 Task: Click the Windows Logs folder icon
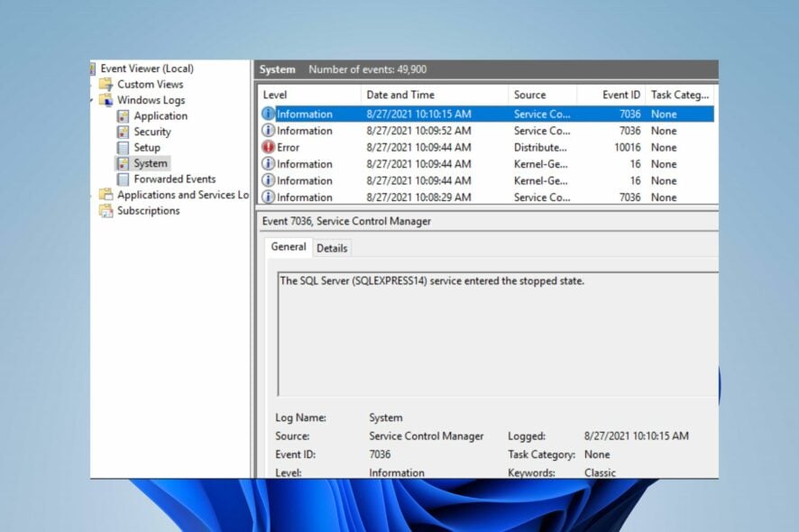tap(106, 100)
